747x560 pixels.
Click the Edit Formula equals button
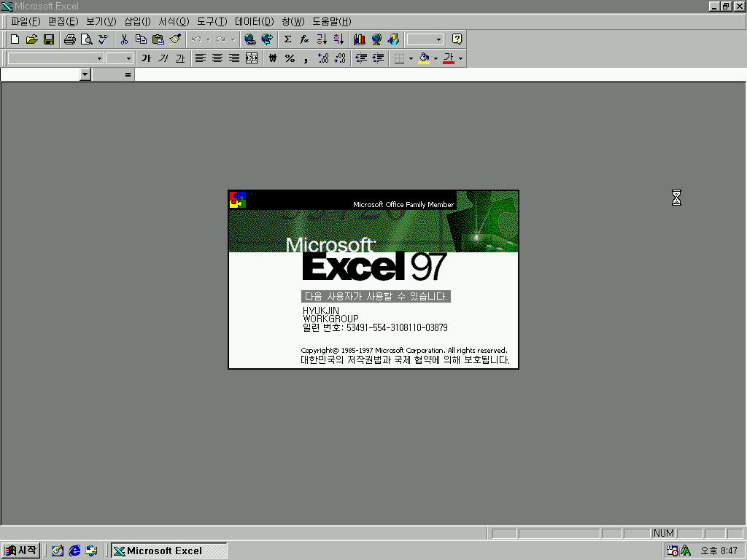tap(128, 75)
